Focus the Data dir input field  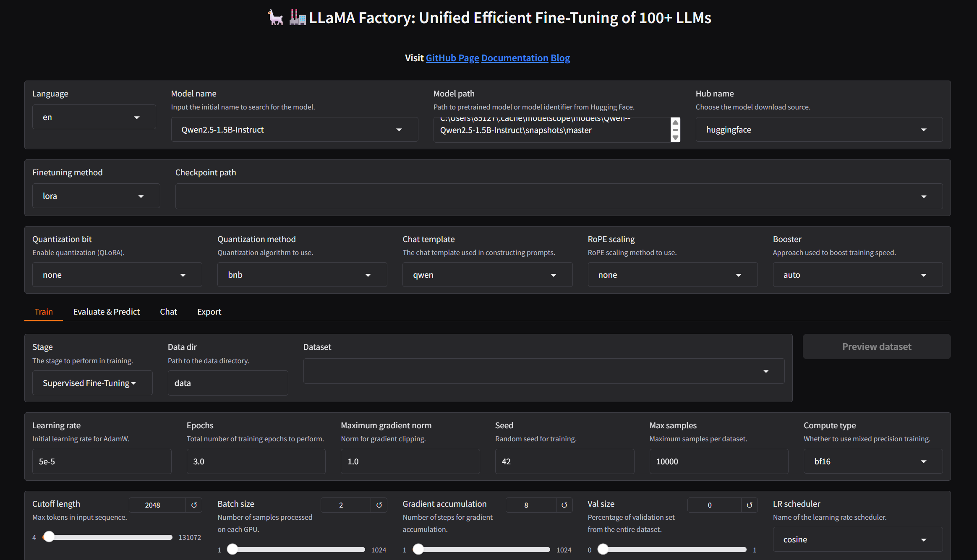click(x=228, y=383)
